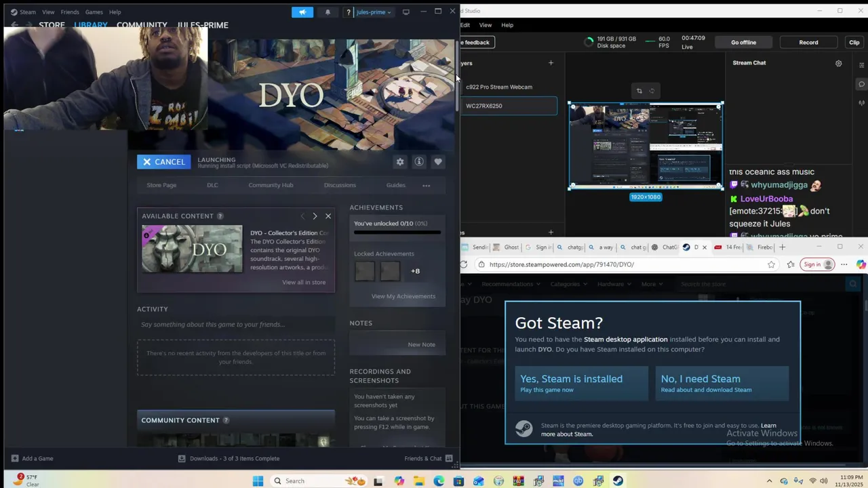Screen dimensions: 868x488
Task: Click the crop tool above preview
Action: click(639, 91)
